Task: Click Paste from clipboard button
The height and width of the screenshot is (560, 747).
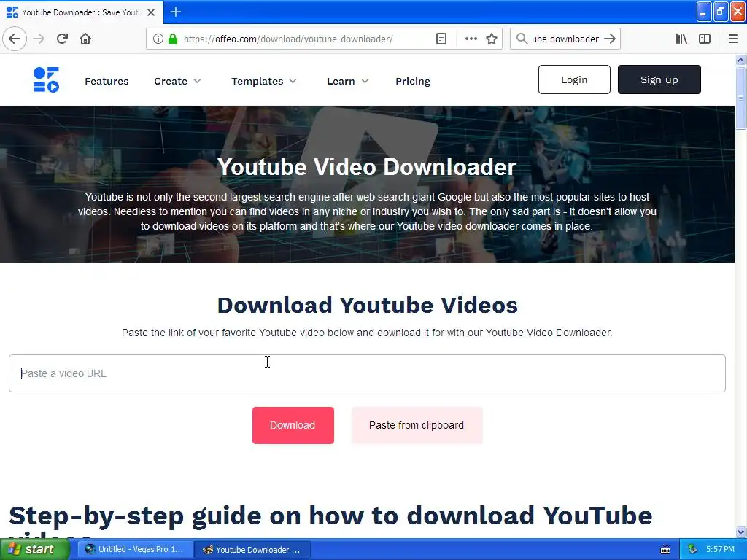Action: pos(417,425)
